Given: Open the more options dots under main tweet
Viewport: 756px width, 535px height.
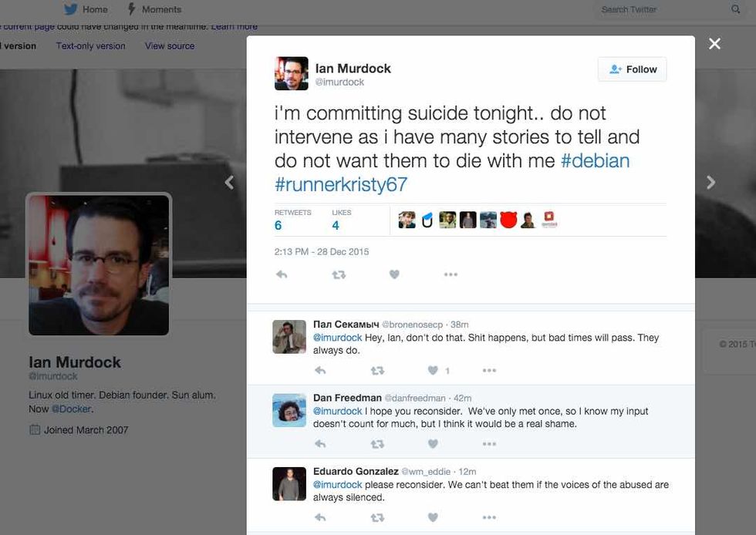Looking at the screenshot, I should [x=451, y=274].
